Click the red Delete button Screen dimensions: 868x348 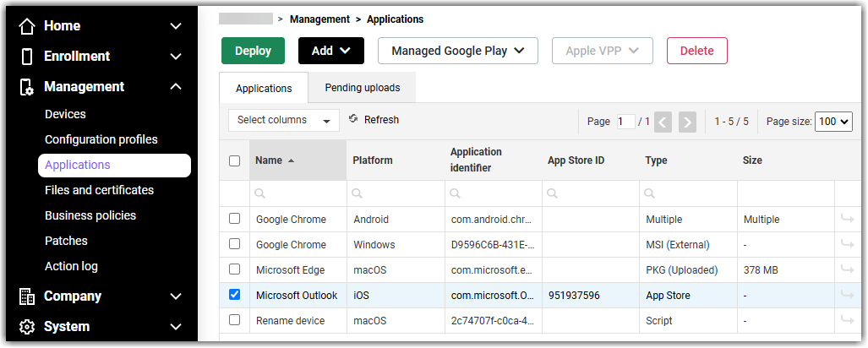(x=697, y=51)
